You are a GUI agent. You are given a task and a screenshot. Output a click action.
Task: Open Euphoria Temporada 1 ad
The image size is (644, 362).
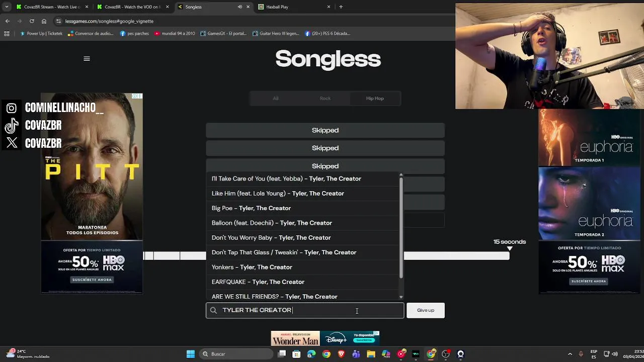(589, 137)
